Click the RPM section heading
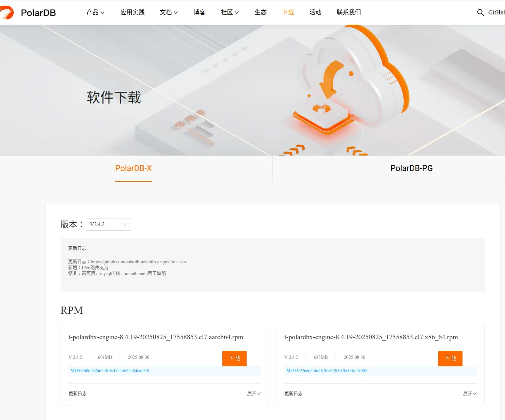The image size is (505, 420). [x=72, y=310]
